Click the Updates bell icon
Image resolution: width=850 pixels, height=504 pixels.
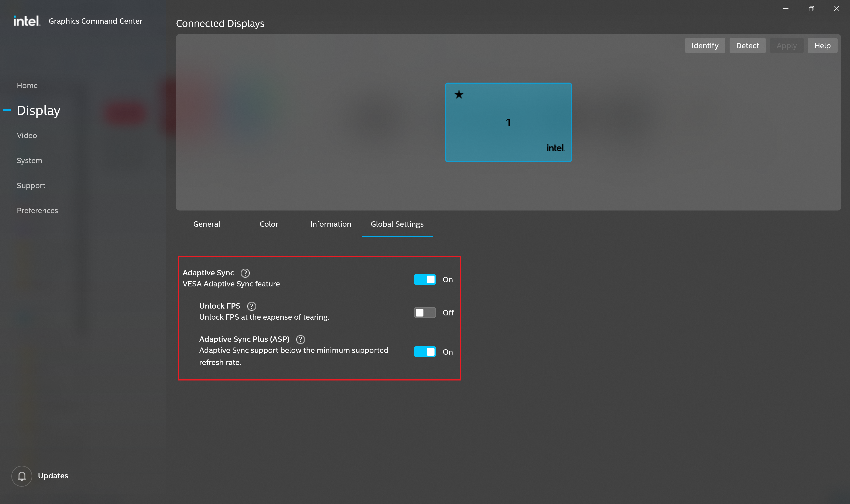pos(22,476)
